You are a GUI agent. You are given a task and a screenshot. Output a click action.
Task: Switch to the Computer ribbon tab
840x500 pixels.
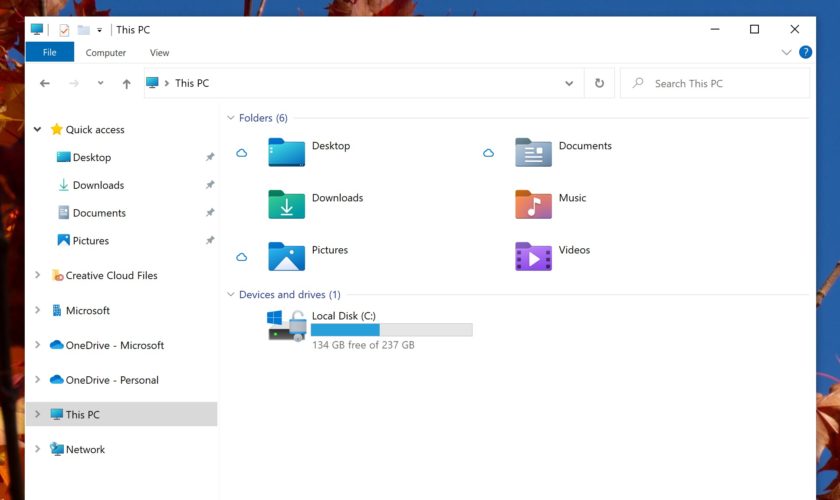pyautogui.click(x=106, y=52)
